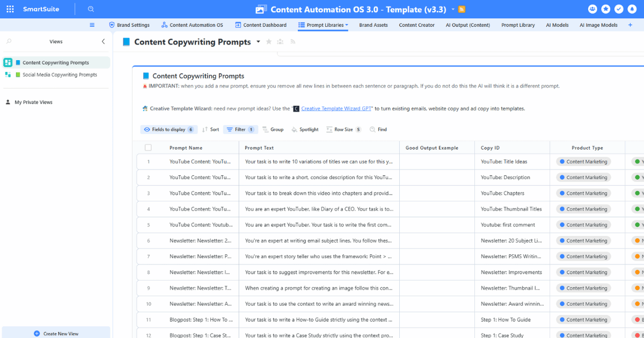Open the notifications bell
The width and height of the screenshot is (644, 338).
[x=632, y=9]
